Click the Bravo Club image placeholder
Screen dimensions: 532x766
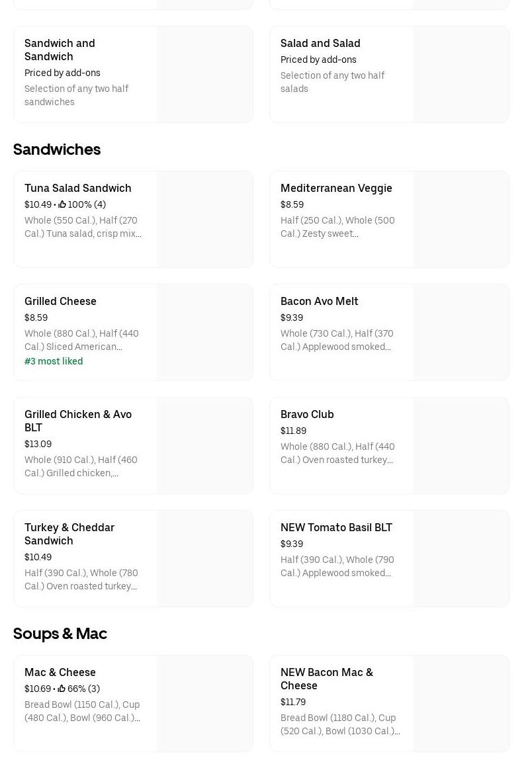click(x=461, y=446)
